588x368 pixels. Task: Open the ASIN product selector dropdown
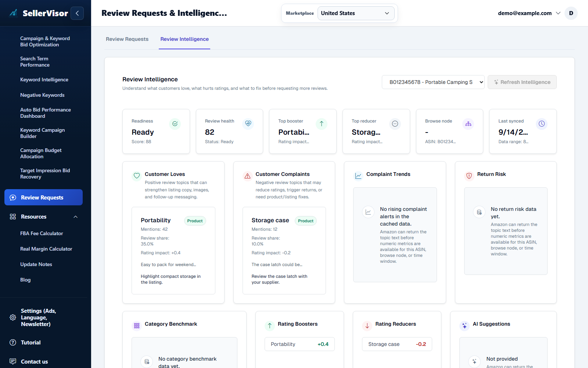pyautogui.click(x=433, y=82)
